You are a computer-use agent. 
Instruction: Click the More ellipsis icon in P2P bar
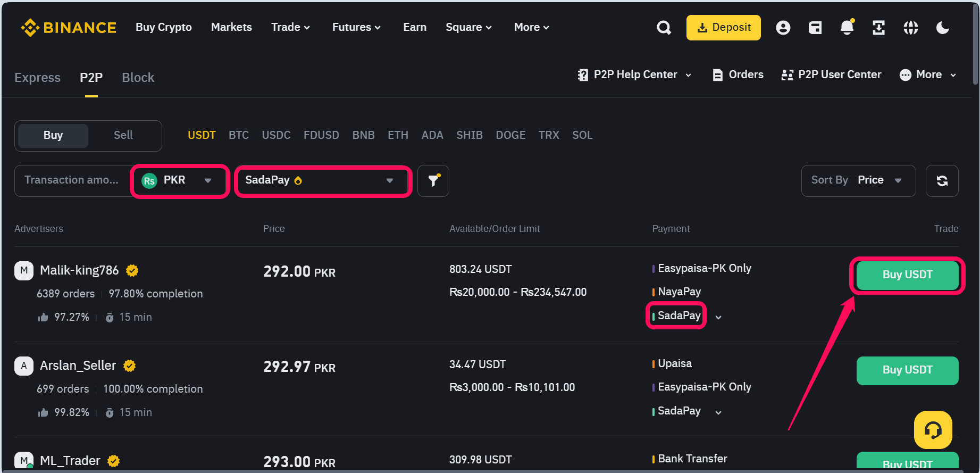[906, 75]
